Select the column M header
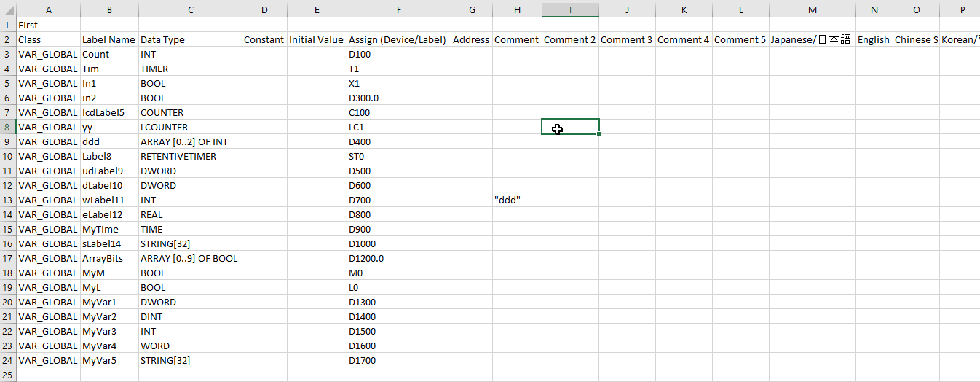 pos(812,9)
